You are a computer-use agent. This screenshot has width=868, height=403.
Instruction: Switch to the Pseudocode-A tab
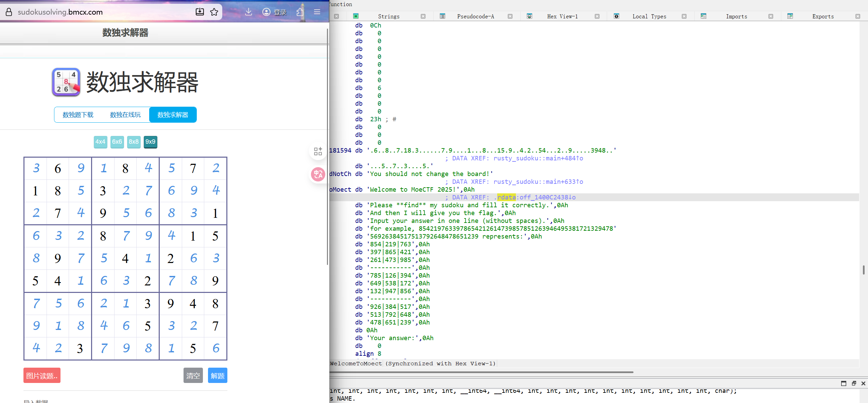click(475, 16)
